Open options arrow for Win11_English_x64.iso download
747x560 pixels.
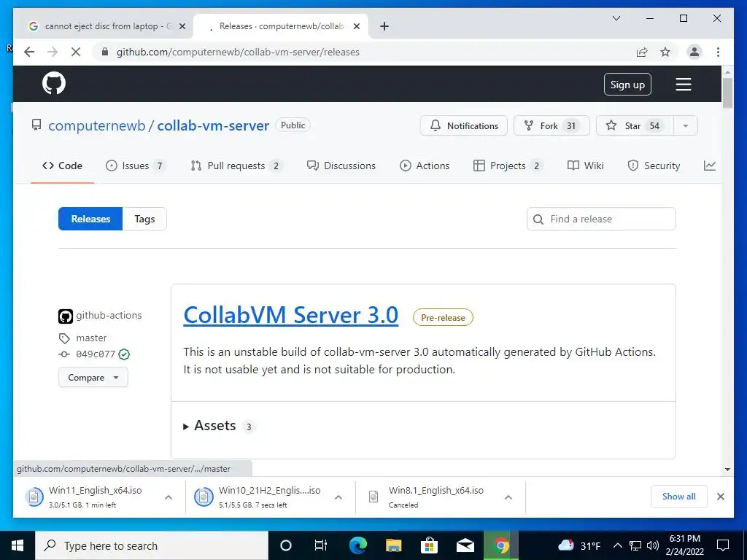[x=169, y=497]
